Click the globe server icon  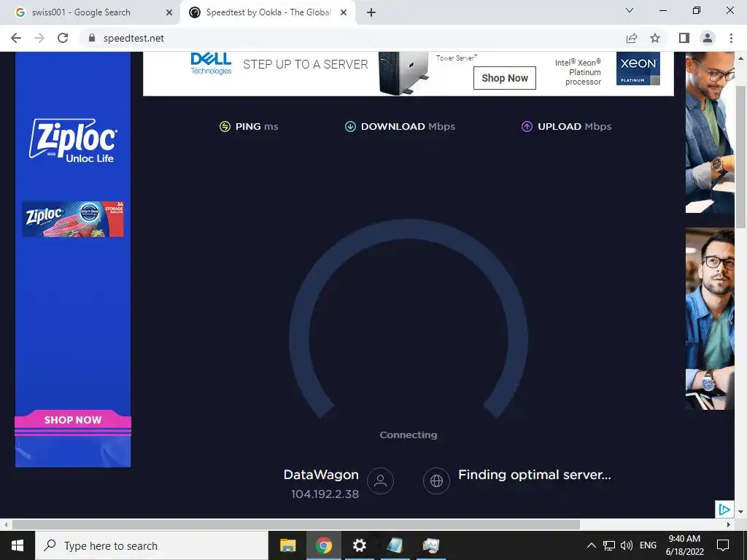pyautogui.click(x=436, y=481)
